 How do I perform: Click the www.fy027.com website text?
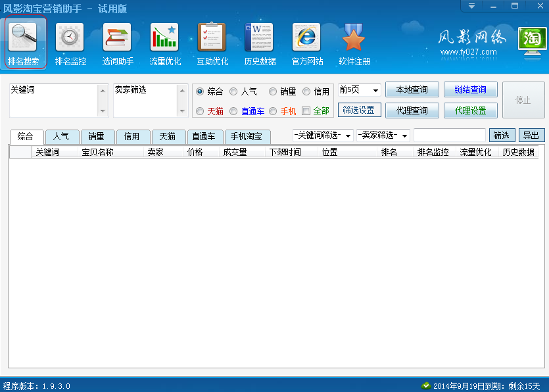pos(469,52)
